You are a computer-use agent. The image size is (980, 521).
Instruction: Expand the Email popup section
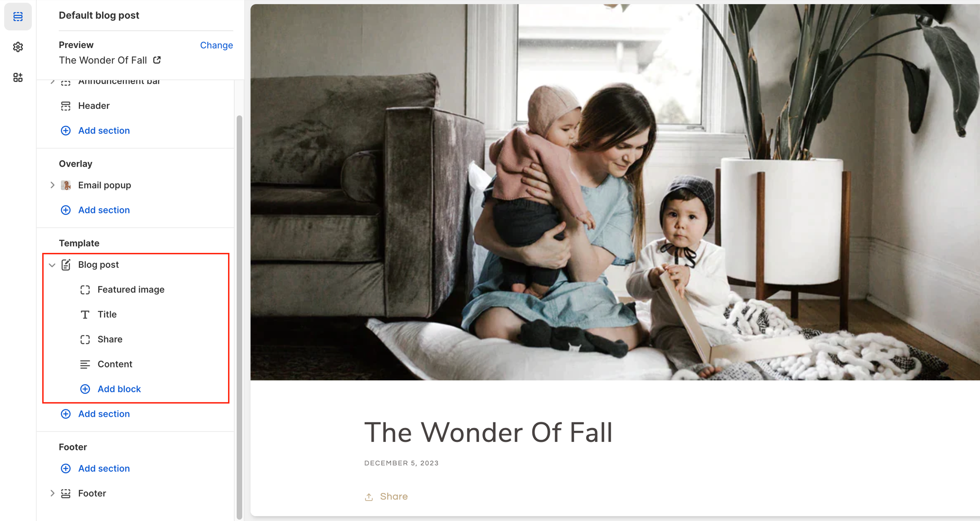pyautogui.click(x=52, y=185)
